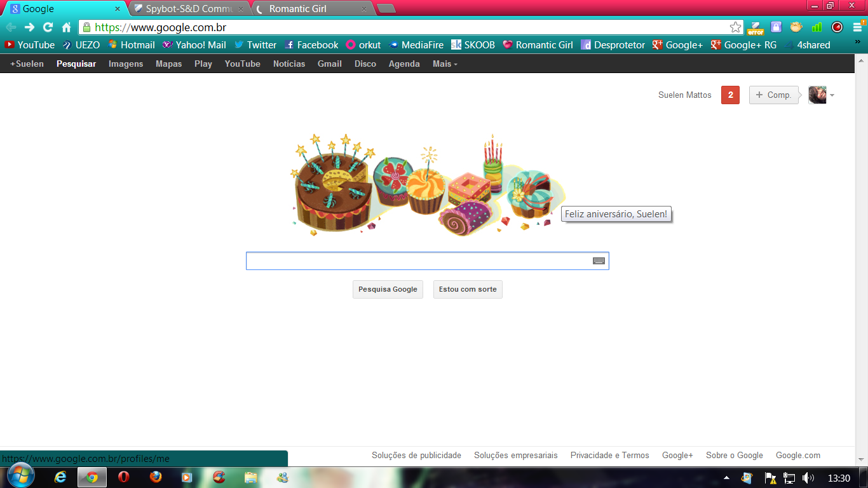This screenshot has width=868, height=488.
Task: Click +Suelen in the Google bar
Action: [27, 64]
